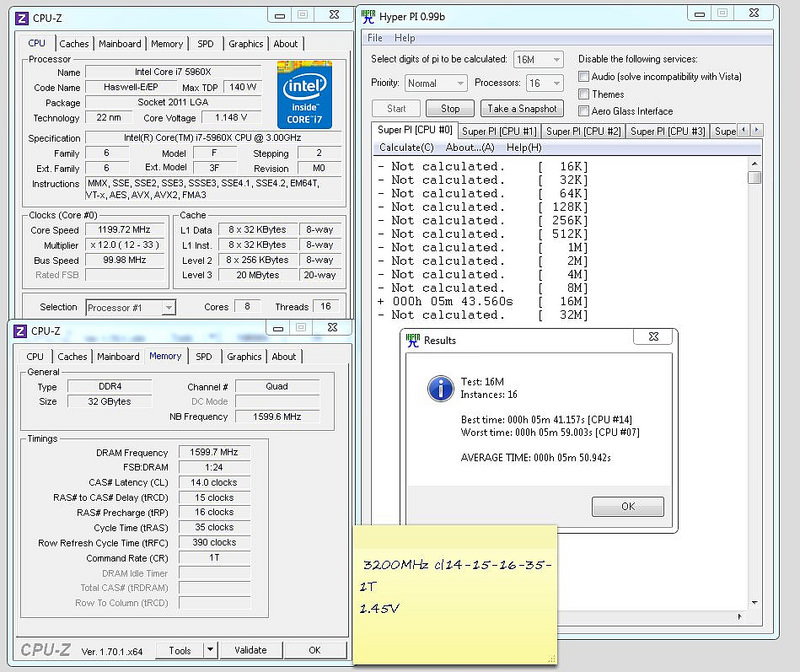The width and height of the screenshot is (800, 672).
Task: Open the digits of pi 16M dropdown
Action: (x=538, y=60)
